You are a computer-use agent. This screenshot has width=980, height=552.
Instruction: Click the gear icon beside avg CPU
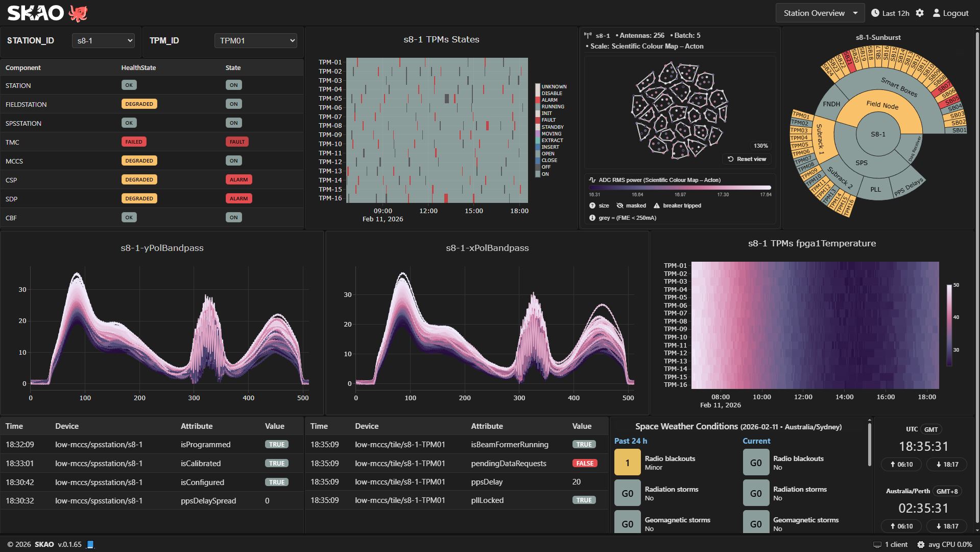click(x=921, y=545)
